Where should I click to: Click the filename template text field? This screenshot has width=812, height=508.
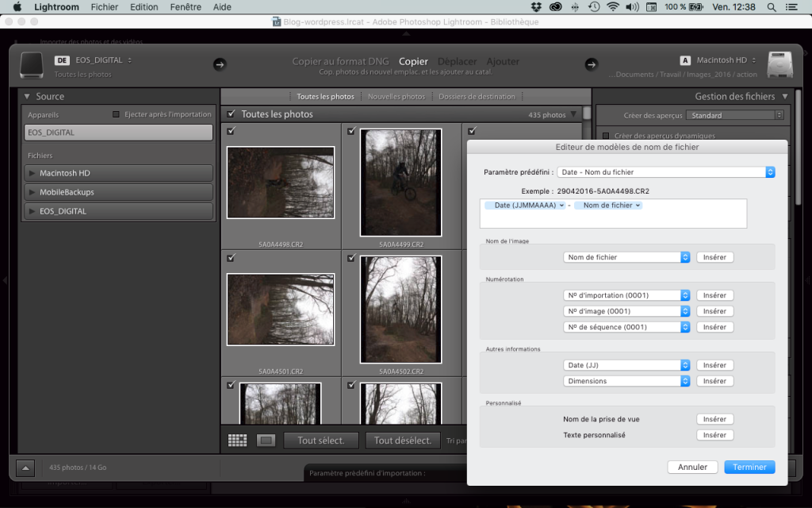coord(613,214)
